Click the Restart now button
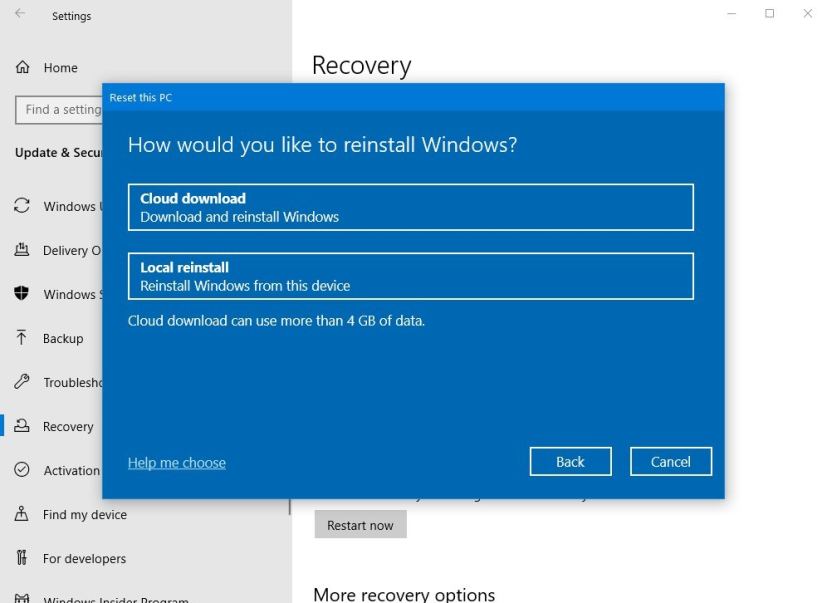 click(360, 524)
